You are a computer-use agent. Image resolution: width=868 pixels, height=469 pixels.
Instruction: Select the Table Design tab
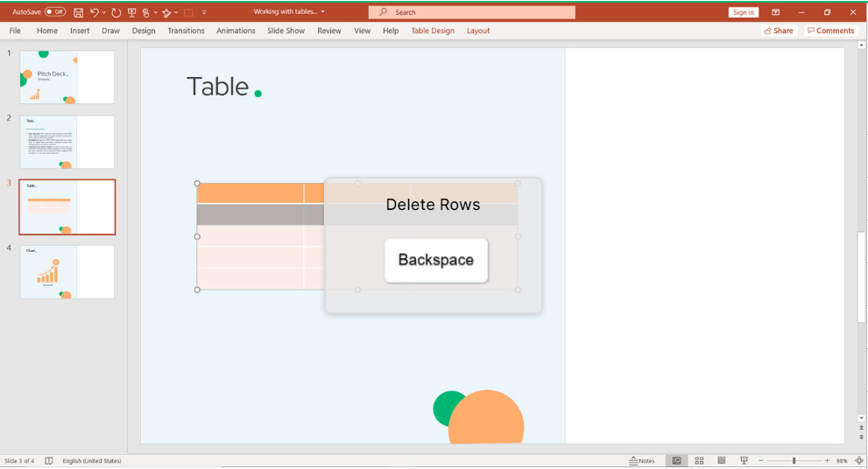433,31
